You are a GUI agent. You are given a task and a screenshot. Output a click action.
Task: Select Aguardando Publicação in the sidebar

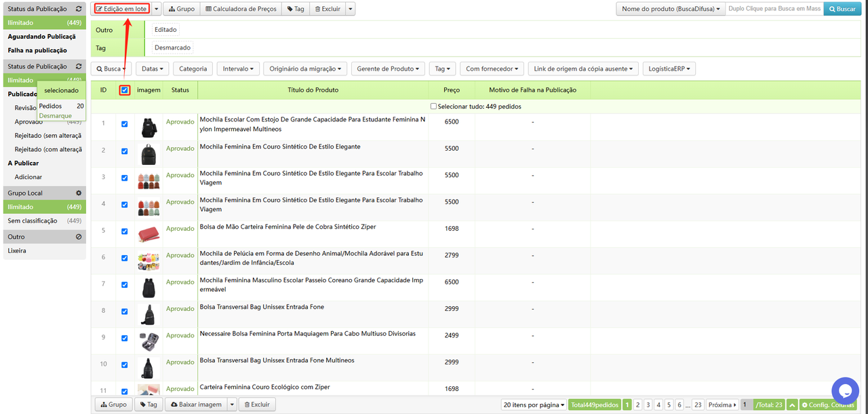[x=37, y=37]
